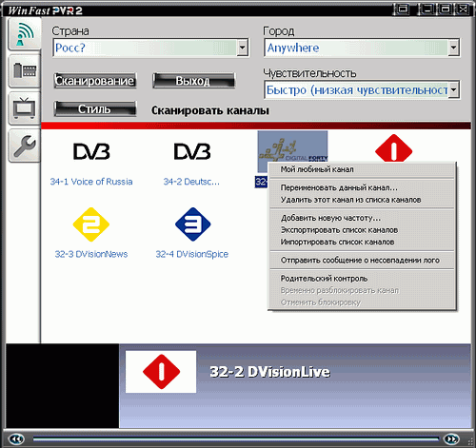Click fast-forward button at bottom right
The image size is (476, 448).
(x=451, y=438)
